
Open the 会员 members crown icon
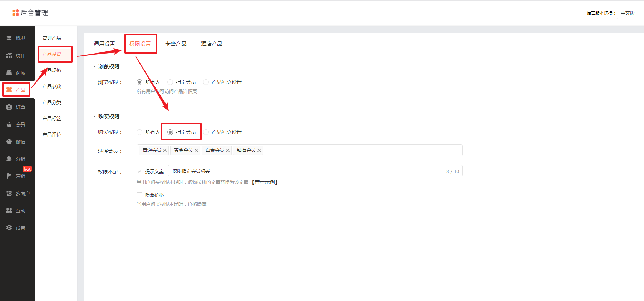click(x=9, y=125)
